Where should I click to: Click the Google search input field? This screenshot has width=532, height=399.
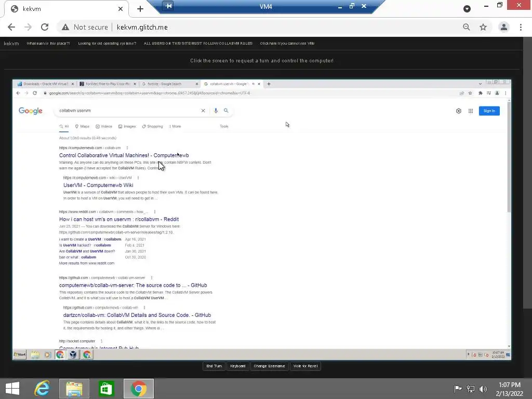click(x=129, y=111)
